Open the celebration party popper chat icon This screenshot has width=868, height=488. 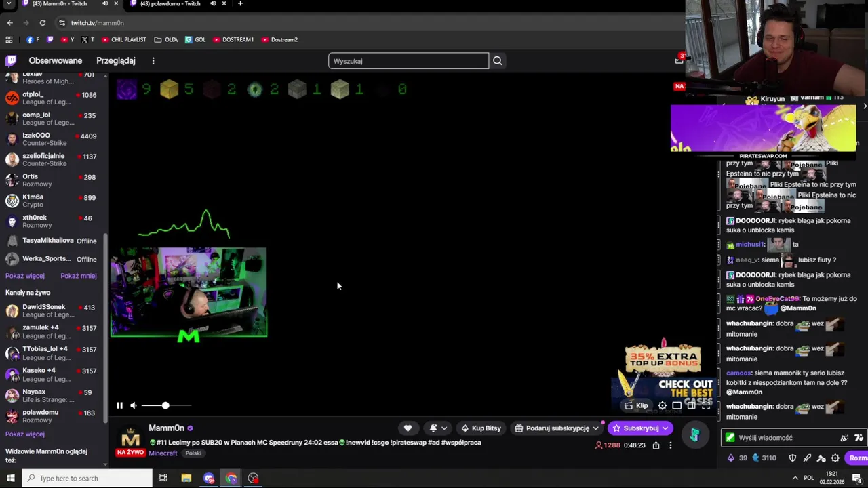pos(844,438)
